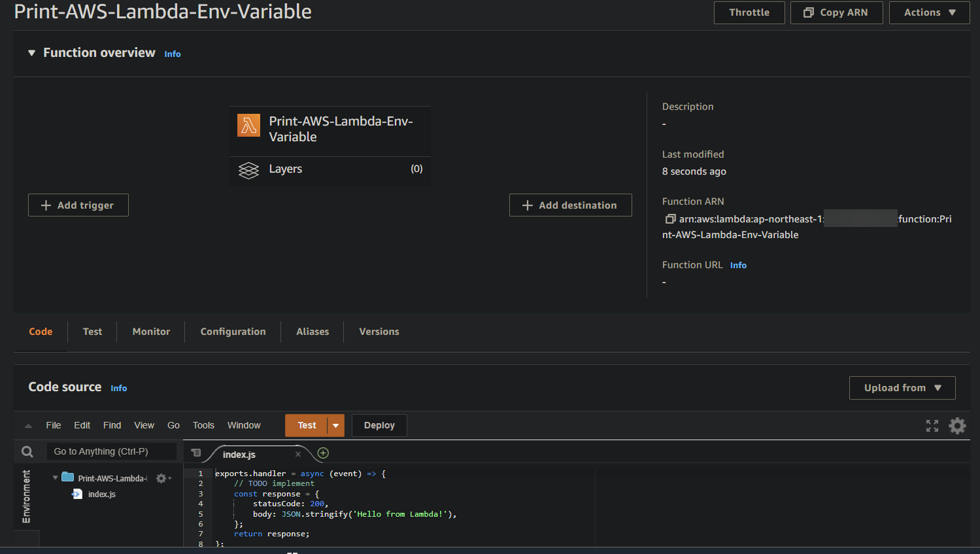Click the Go to Anything search field

tap(112, 451)
